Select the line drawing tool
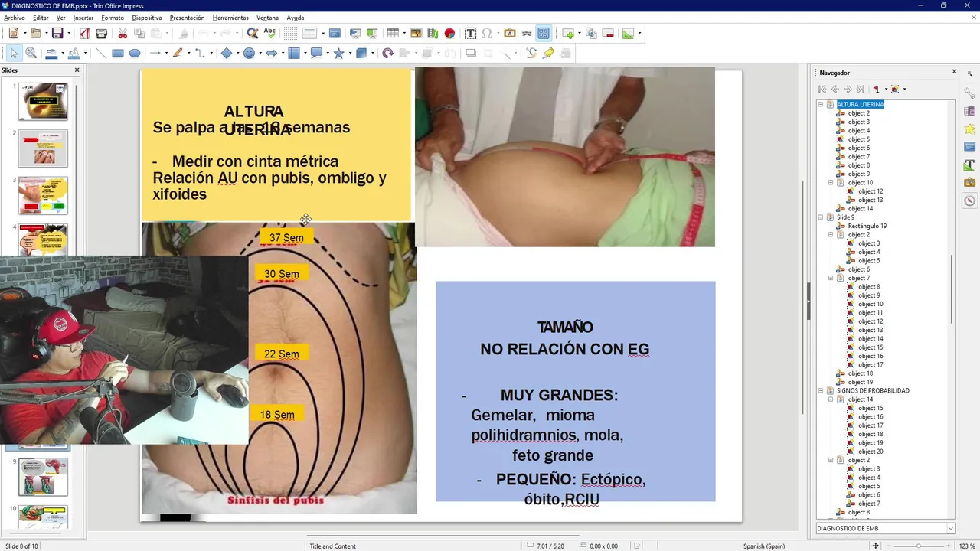 pyautogui.click(x=100, y=53)
